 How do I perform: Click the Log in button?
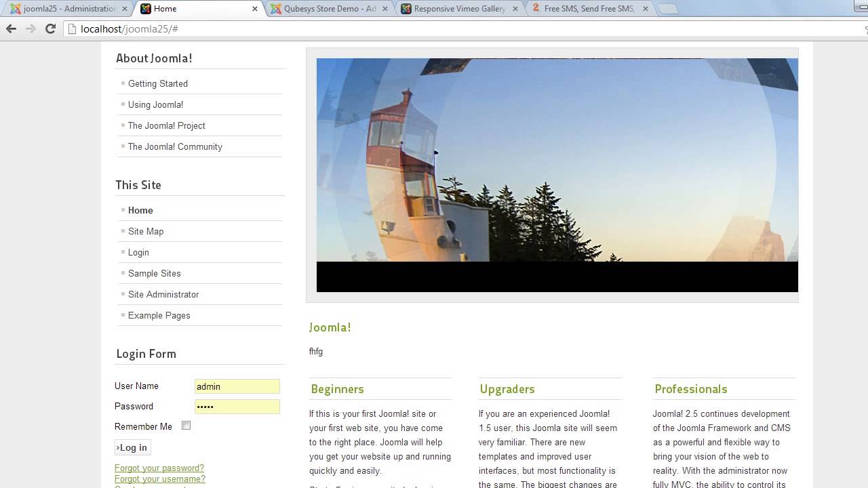click(x=132, y=447)
